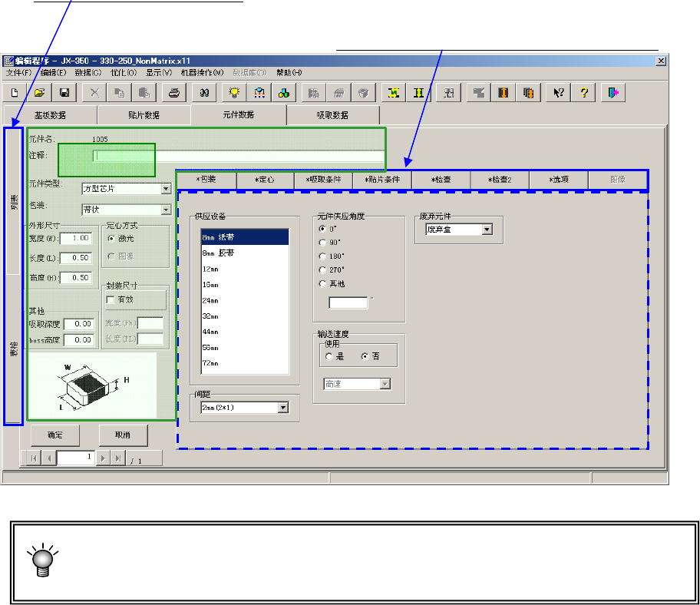
Task: Click the New file toolbar icon
Action: (15, 92)
